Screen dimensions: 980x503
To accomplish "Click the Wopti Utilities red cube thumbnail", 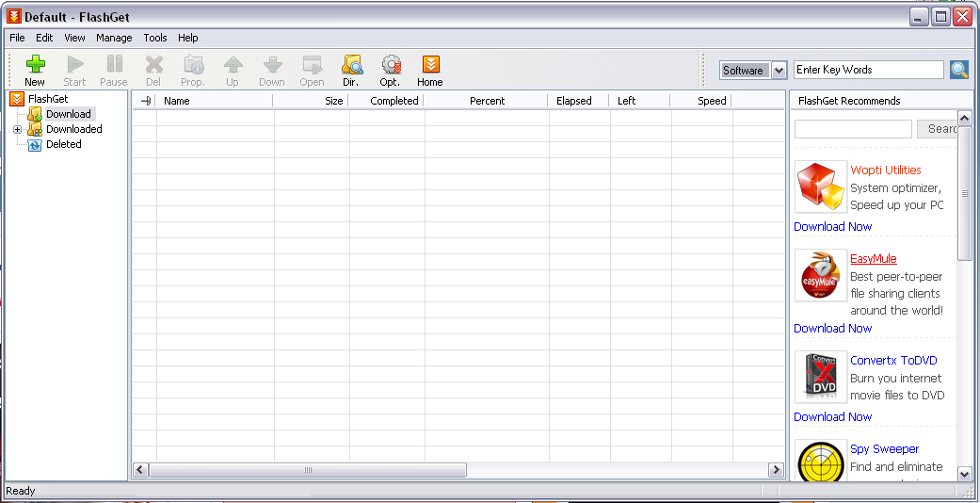I will coord(821,187).
